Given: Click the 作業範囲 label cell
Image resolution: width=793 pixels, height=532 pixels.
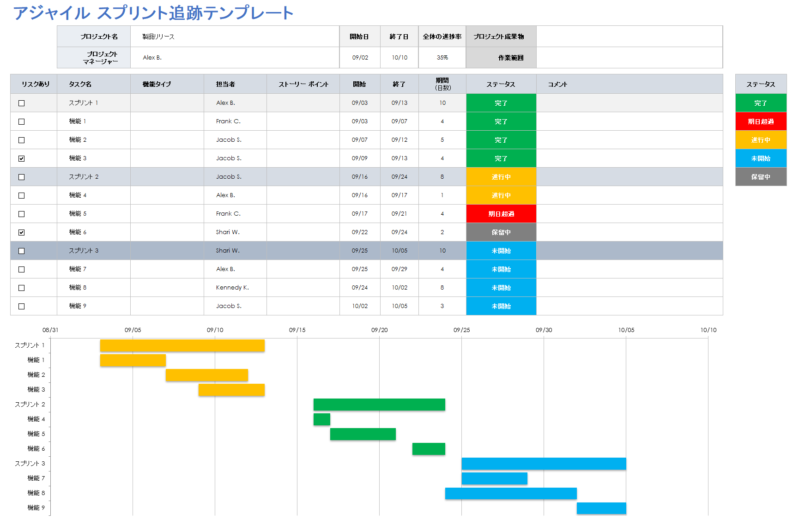Looking at the screenshot, I should pyautogui.click(x=501, y=58).
